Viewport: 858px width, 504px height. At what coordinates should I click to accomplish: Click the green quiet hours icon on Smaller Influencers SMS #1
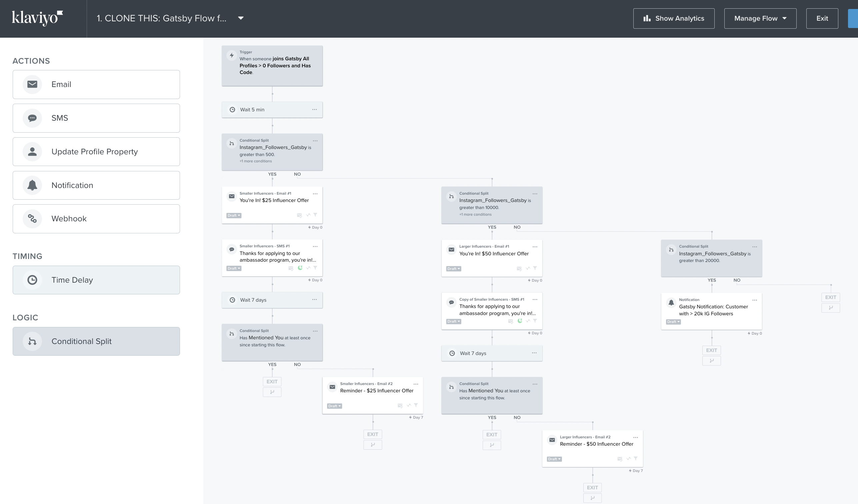point(300,268)
